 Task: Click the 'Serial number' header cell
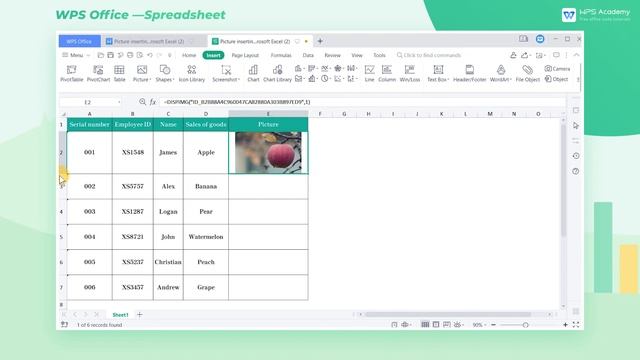point(89,124)
